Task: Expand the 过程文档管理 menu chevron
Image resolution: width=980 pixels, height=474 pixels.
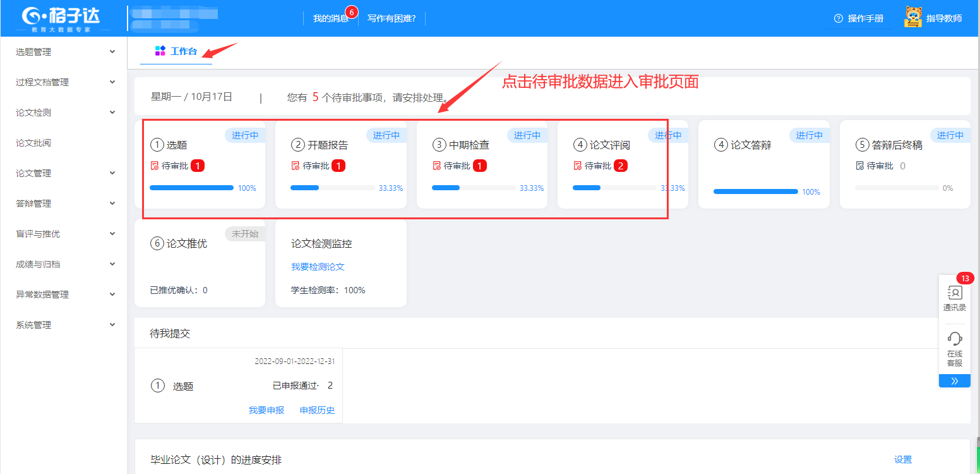Action: 112,82
